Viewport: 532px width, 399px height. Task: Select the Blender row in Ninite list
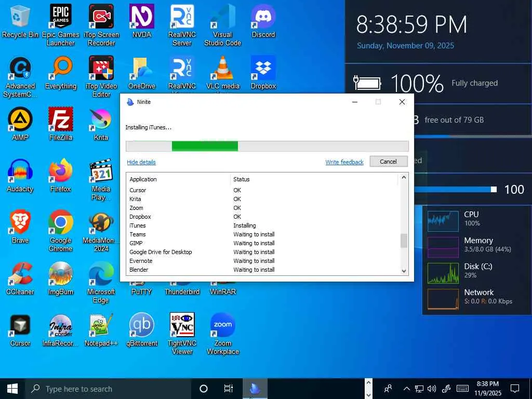point(263,270)
